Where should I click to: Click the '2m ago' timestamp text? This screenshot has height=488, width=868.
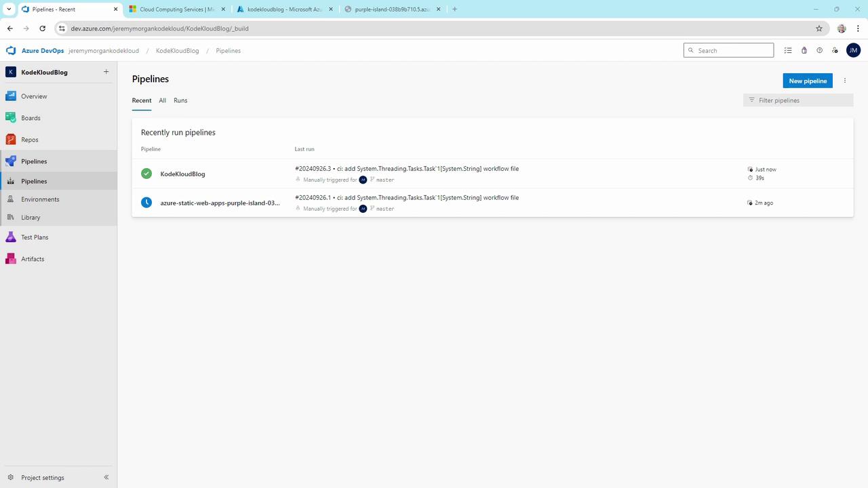click(x=764, y=203)
